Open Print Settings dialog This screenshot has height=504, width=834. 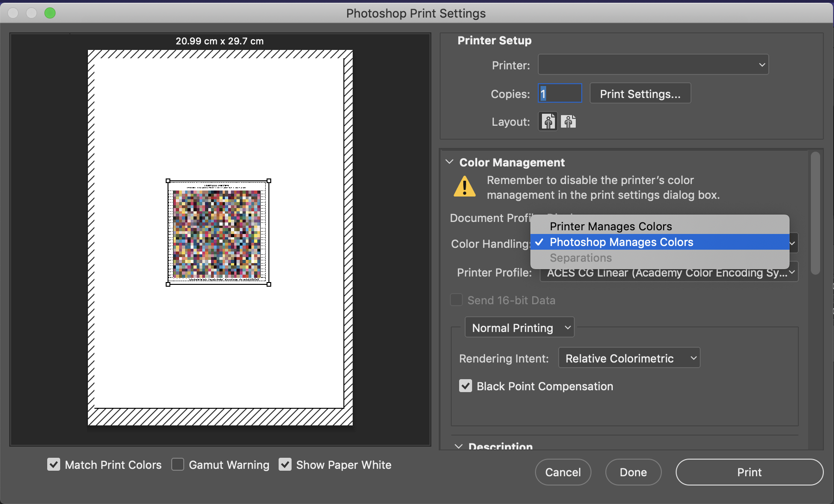click(640, 93)
